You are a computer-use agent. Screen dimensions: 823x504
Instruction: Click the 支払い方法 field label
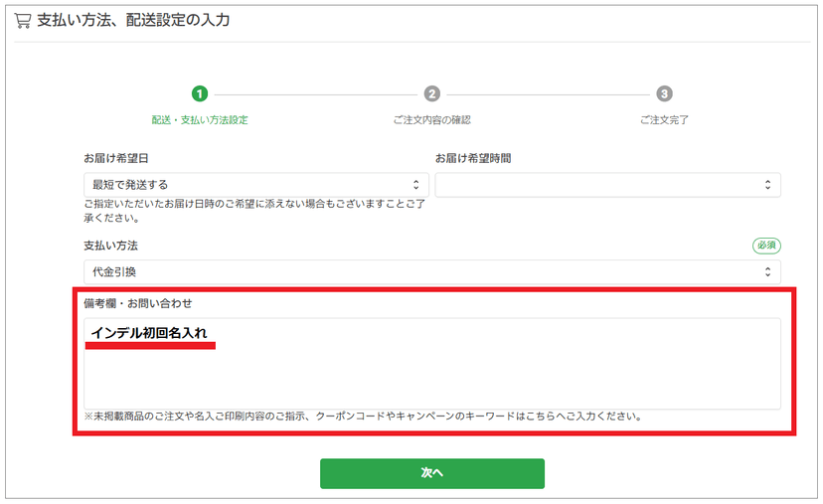click(110, 246)
